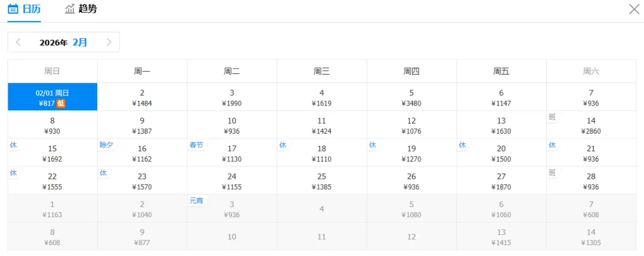644x256 pixels.
Task: Open the 2026年 2月 month selector
Action: click(x=64, y=42)
